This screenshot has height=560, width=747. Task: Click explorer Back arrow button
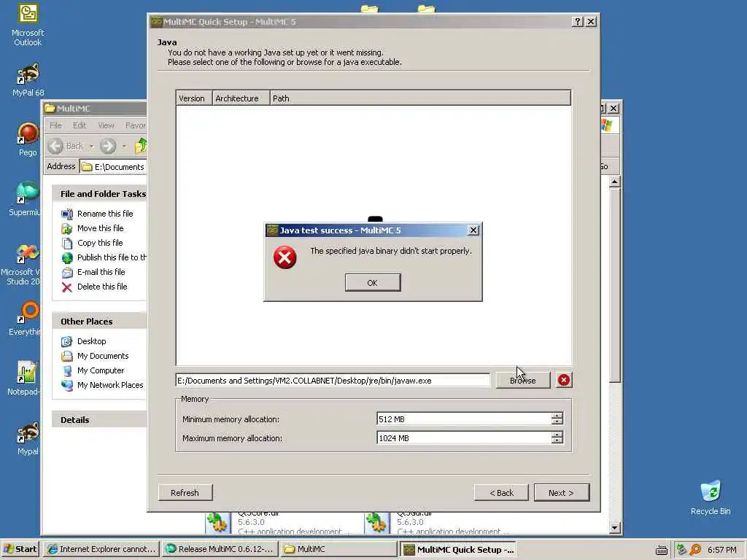(x=66, y=146)
